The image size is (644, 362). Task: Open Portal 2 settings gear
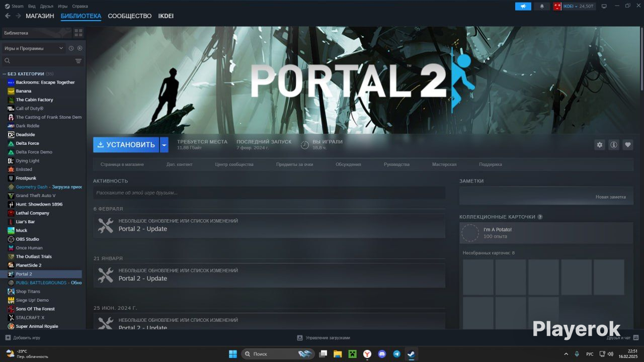599,145
